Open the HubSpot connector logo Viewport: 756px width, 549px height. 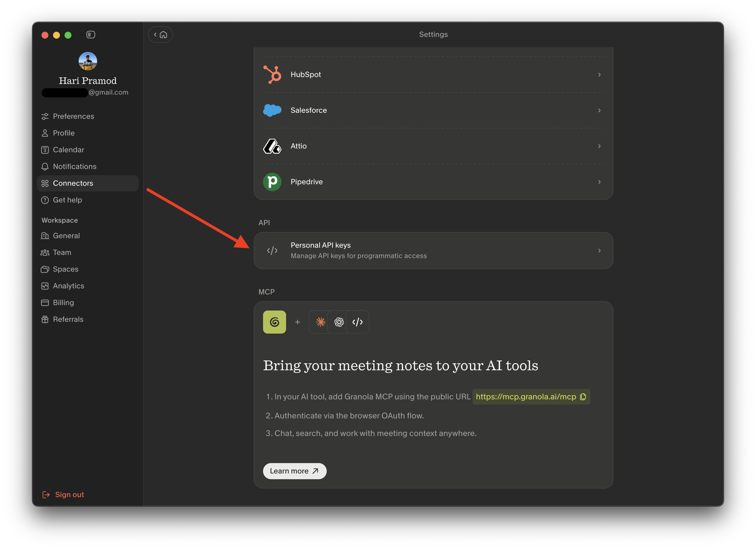tap(272, 74)
